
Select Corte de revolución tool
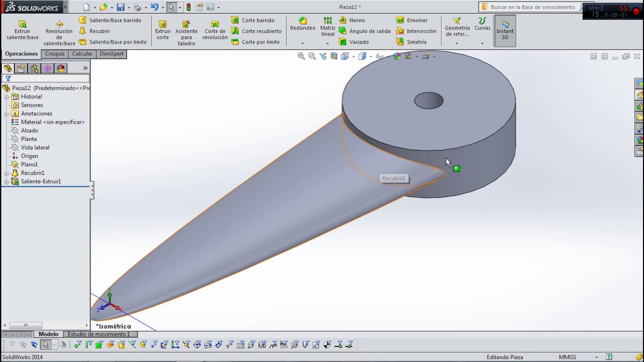click(215, 30)
